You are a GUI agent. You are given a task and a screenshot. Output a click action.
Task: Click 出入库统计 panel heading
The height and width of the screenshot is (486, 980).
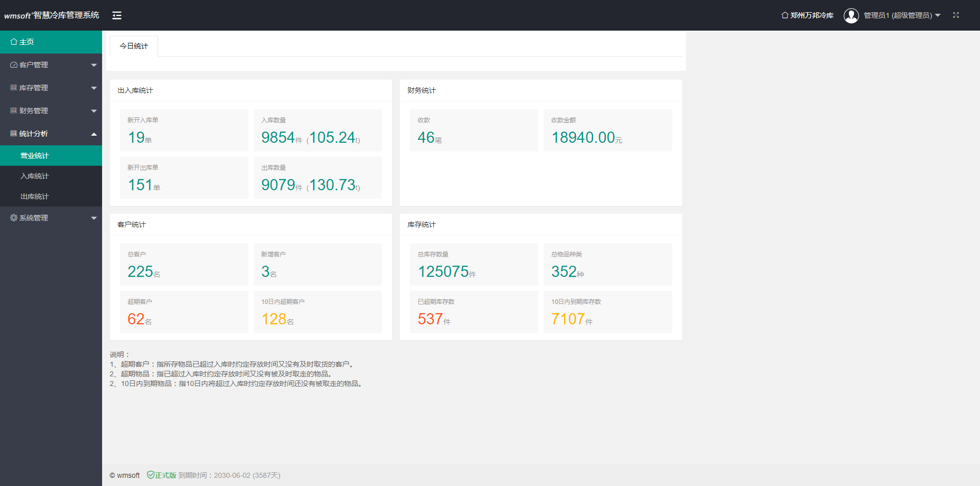[x=135, y=90]
